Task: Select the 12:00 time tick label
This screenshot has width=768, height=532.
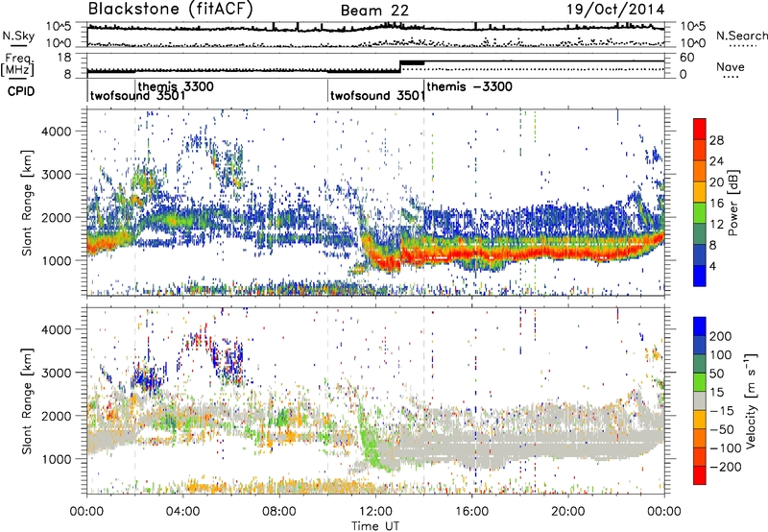Action: click(x=375, y=512)
